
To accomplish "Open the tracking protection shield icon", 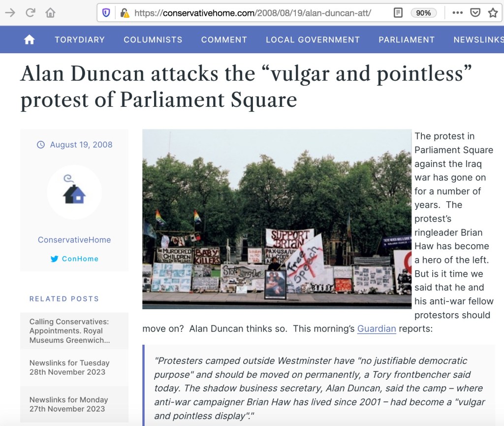I will 106,13.
